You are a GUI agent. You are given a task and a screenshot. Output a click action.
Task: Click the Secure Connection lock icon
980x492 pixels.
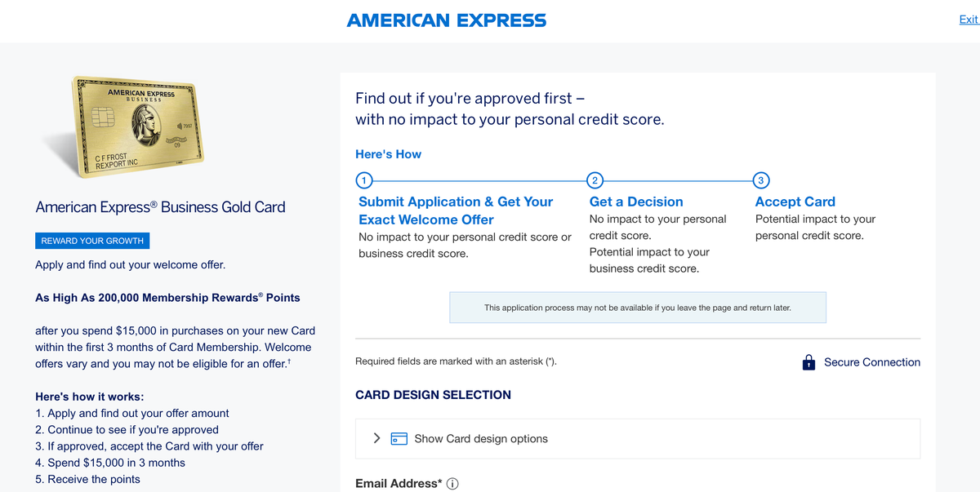point(808,361)
